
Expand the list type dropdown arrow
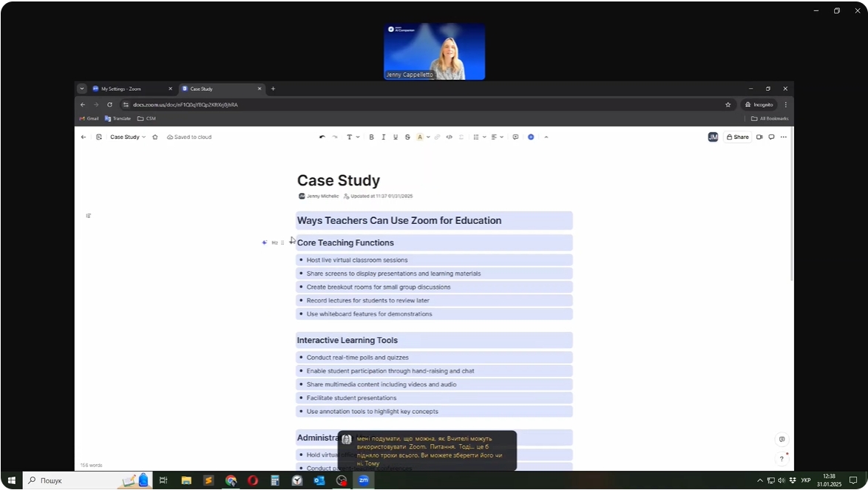pos(484,137)
